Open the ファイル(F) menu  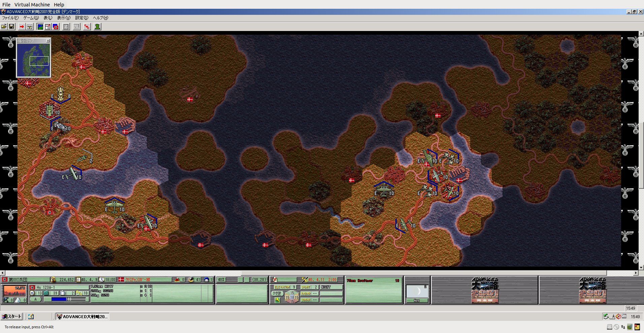pyautogui.click(x=10, y=18)
